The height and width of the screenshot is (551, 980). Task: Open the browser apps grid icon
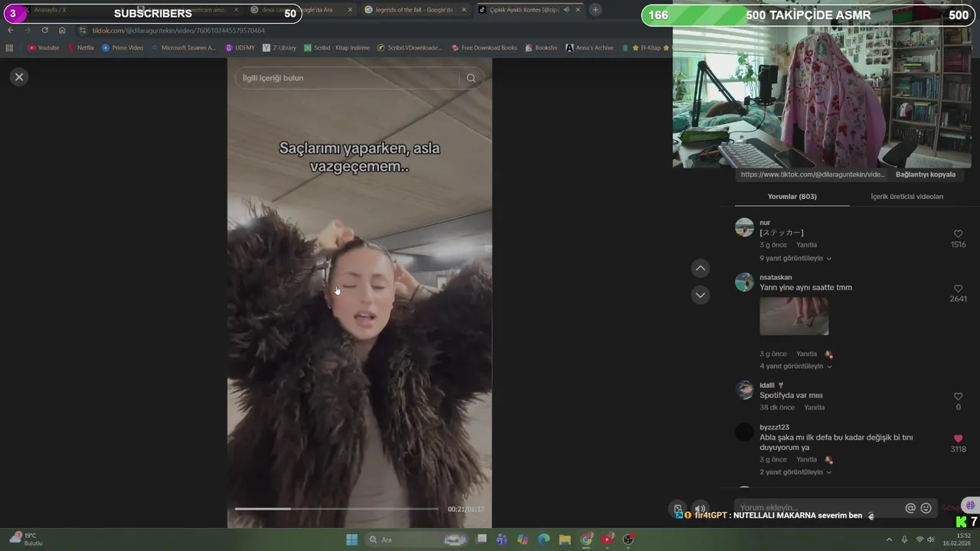pos(9,47)
